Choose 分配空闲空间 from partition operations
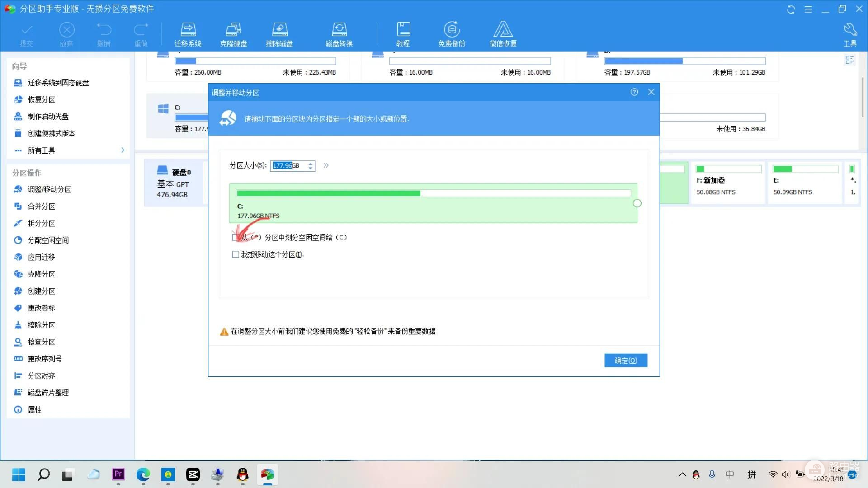Screen dimensions: 868x488 [48, 240]
